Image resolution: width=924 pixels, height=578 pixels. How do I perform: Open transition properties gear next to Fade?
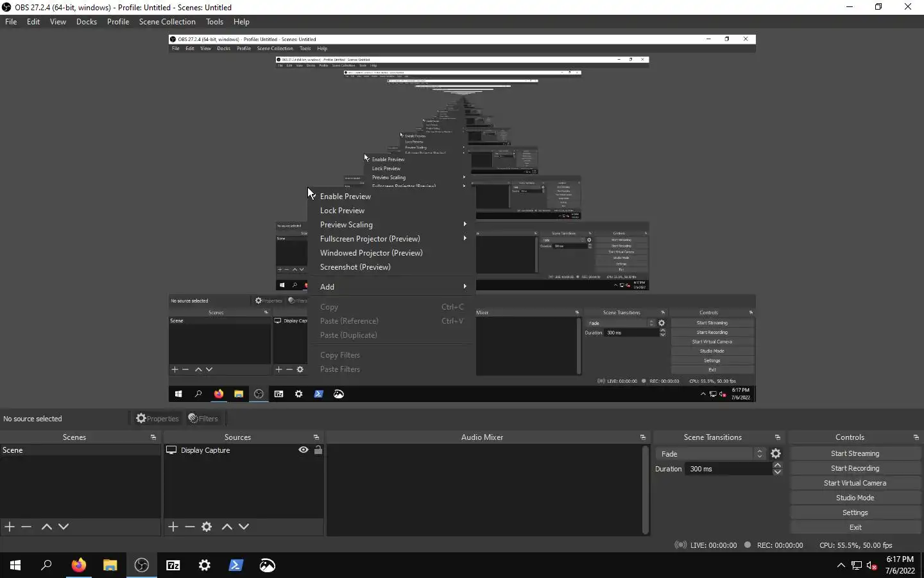coord(776,453)
